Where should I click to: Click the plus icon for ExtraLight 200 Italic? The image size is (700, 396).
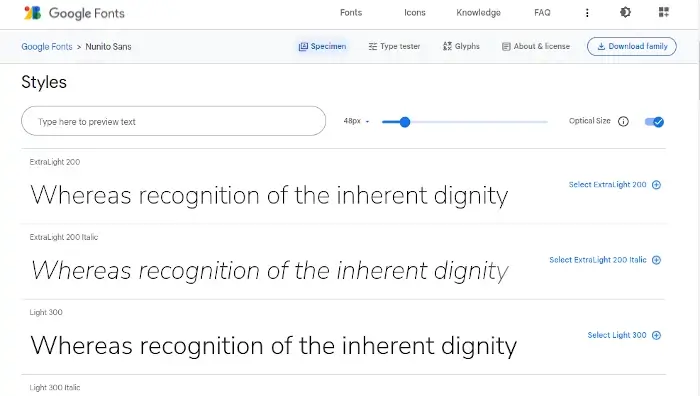point(656,260)
